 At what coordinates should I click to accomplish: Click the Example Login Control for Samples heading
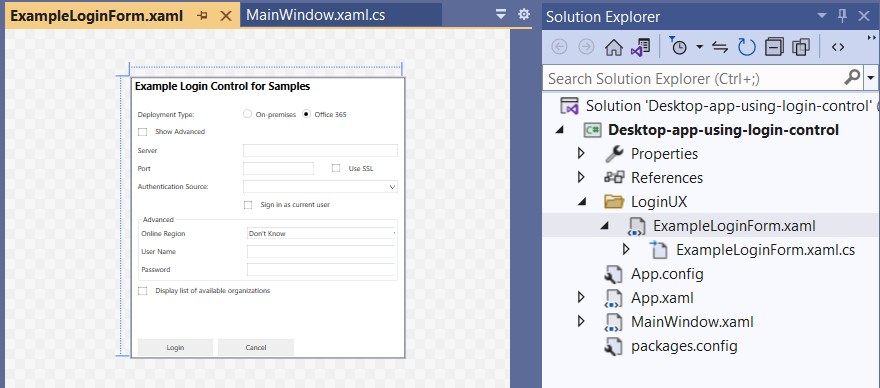(223, 86)
